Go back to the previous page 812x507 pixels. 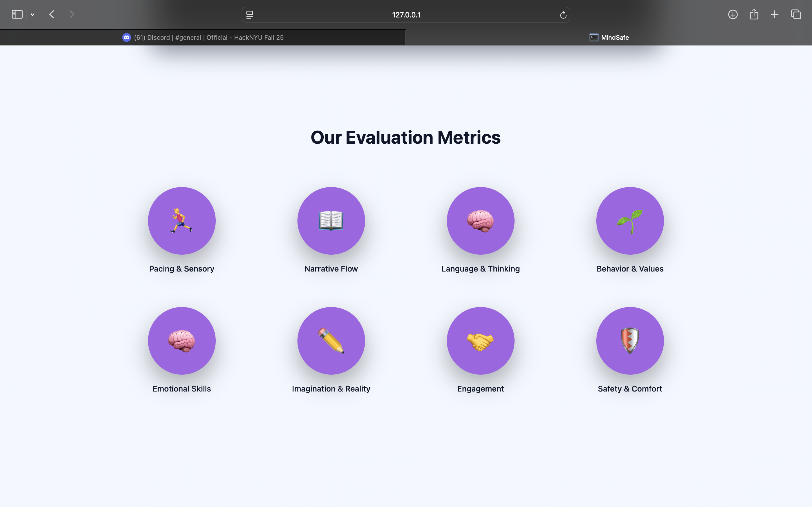click(52, 14)
